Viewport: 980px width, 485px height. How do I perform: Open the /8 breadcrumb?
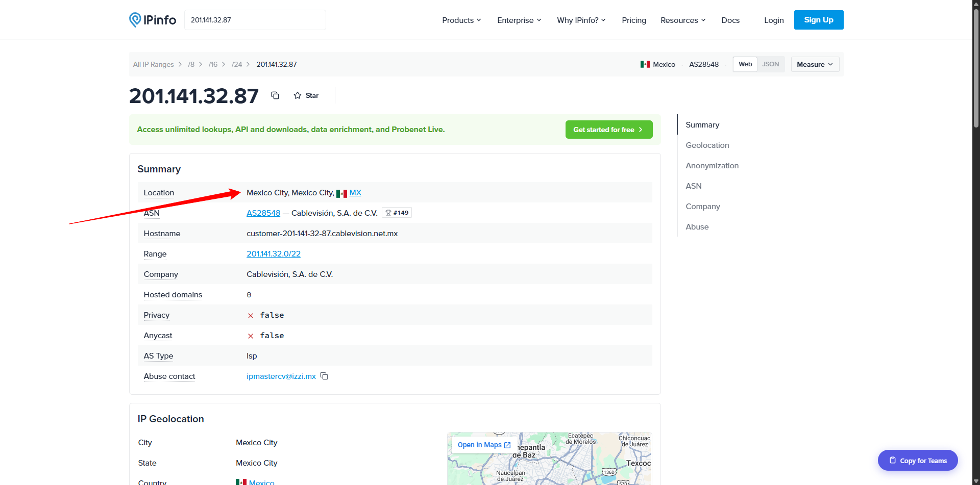tap(191, 64)
